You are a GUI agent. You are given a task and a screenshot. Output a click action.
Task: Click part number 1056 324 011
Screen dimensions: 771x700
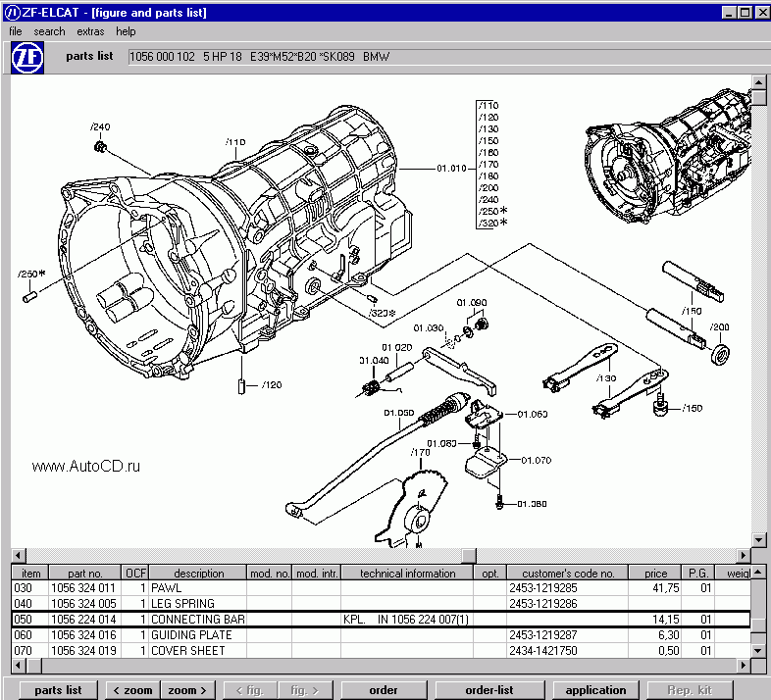pos(83,588)
